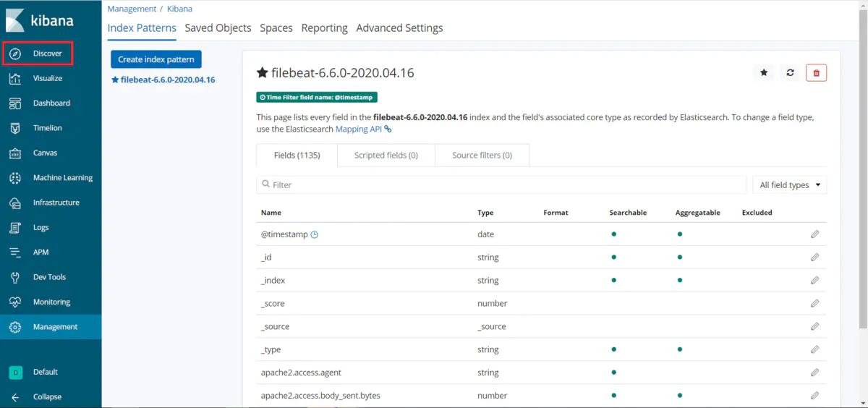Open Machine Learning section
This screenshot has width=868, height=408.
point(62,178)
